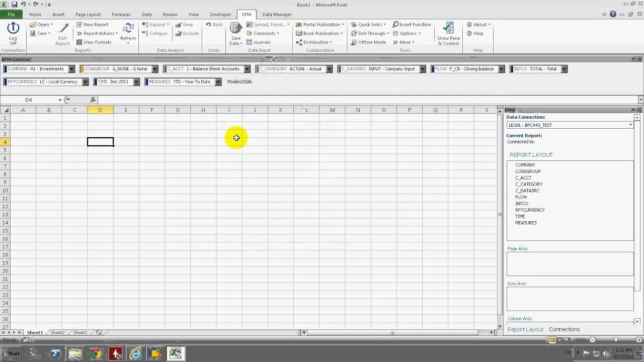Open the Quick Links dropdown
This screenshot has height=362, width=644.
click(368, 24)
